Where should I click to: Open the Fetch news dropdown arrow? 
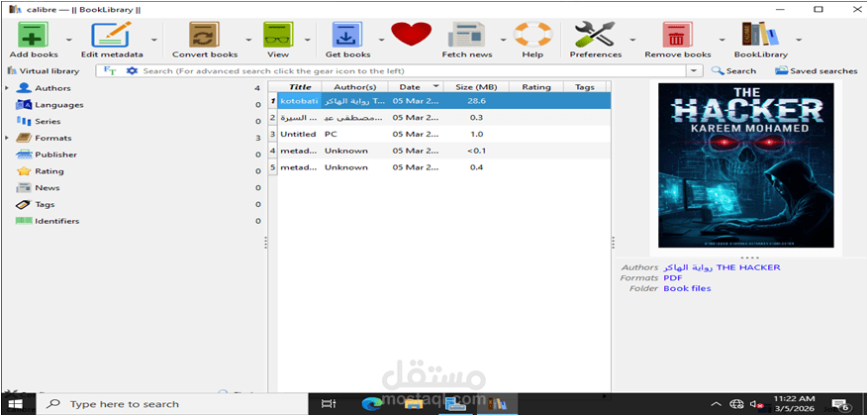pos(503,40)
